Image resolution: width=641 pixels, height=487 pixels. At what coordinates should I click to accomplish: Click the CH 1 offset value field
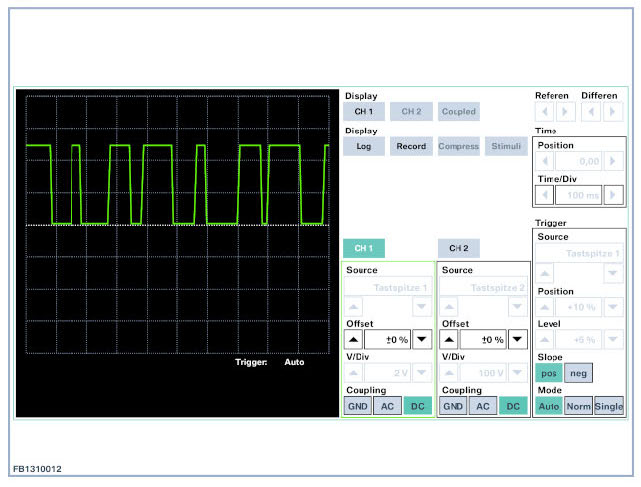click(x=388, y=340)
